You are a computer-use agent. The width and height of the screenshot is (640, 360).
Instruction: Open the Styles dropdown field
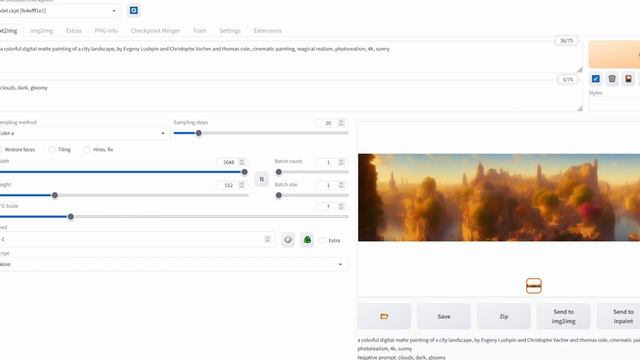614,104
